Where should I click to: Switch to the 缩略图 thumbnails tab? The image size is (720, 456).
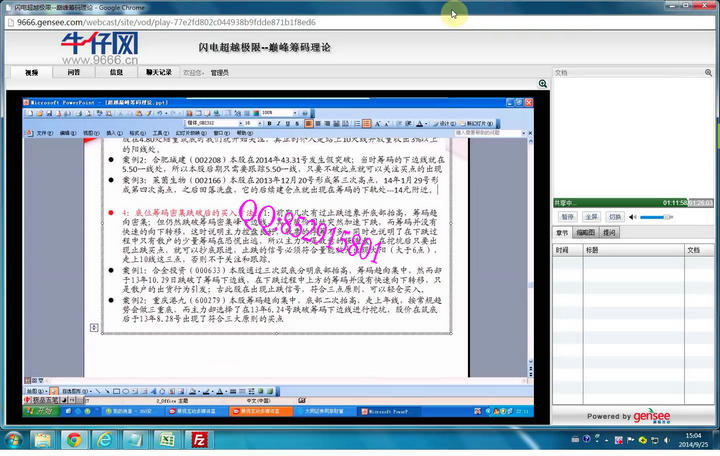pos(585,233)
